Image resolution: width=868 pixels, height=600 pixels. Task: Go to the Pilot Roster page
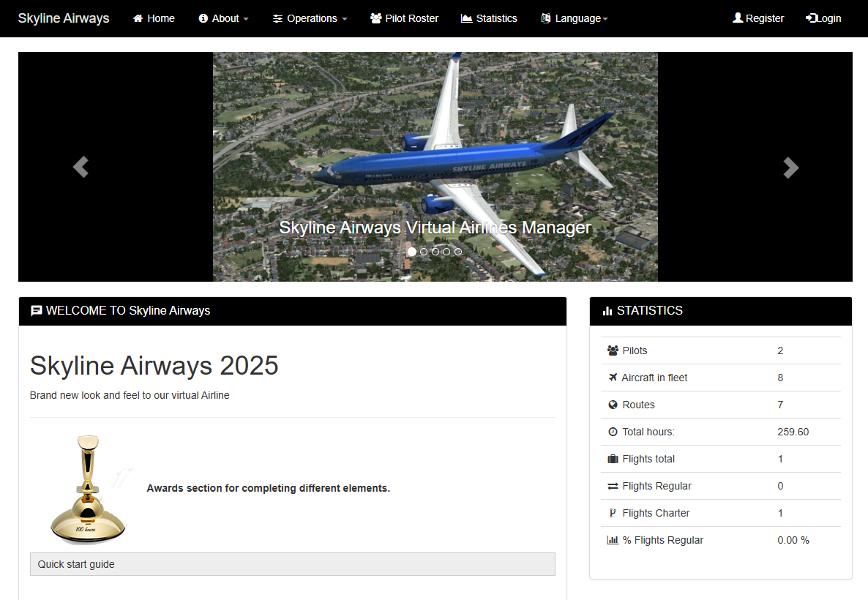coord(412,18)
